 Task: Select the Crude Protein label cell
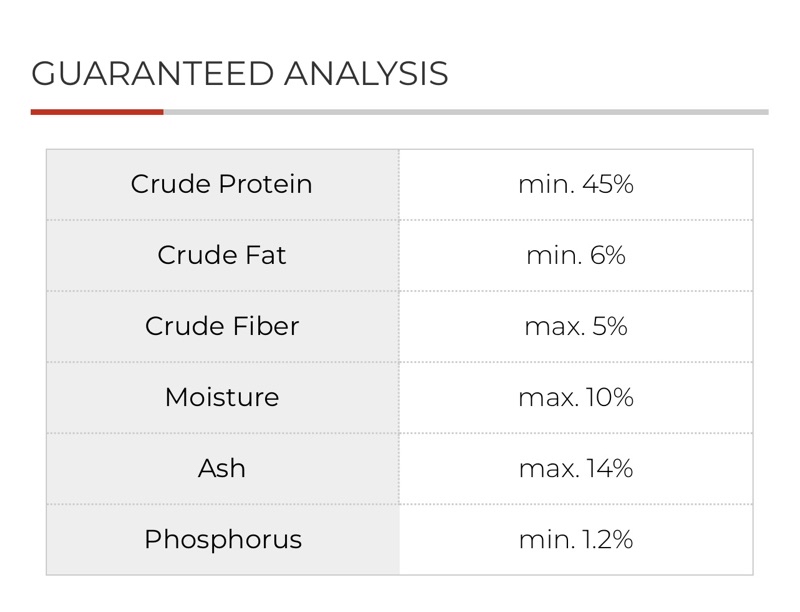tap(222, 185)
